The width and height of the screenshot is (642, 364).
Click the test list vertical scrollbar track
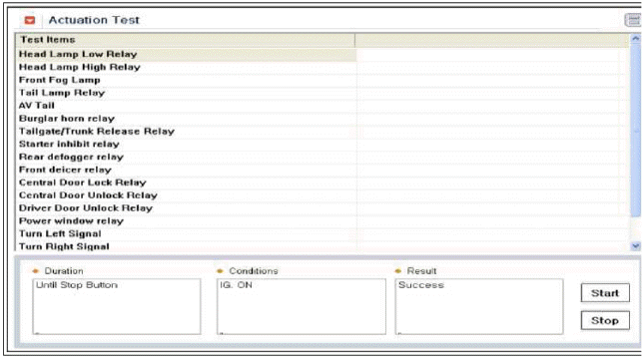[x=635, y=143]
